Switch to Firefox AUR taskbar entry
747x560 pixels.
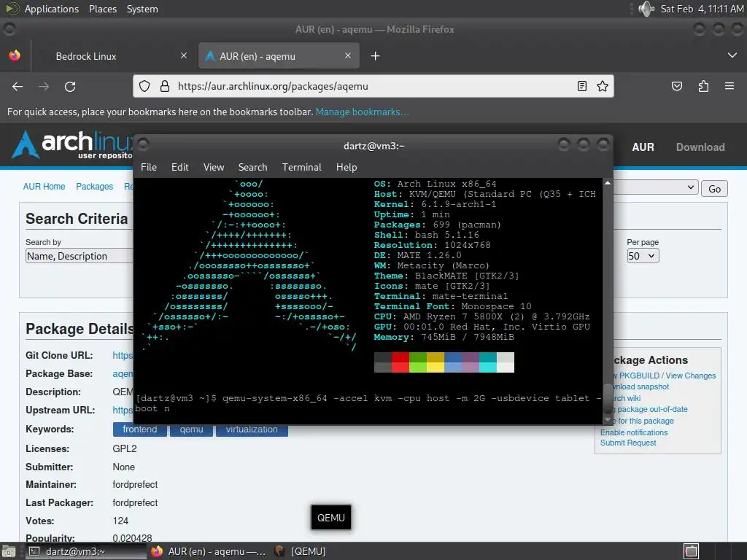pos(208,551)
